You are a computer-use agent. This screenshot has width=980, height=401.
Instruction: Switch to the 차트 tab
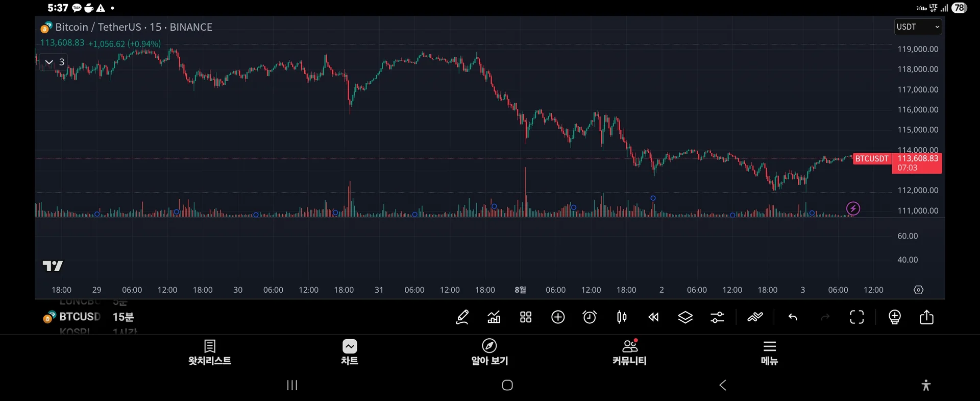coord(350,352)
